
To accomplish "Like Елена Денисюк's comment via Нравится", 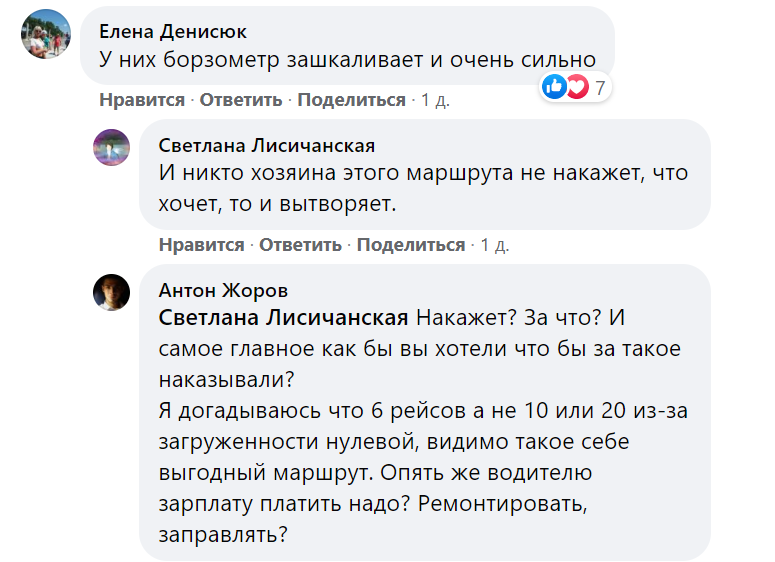I will pos(141,100).
